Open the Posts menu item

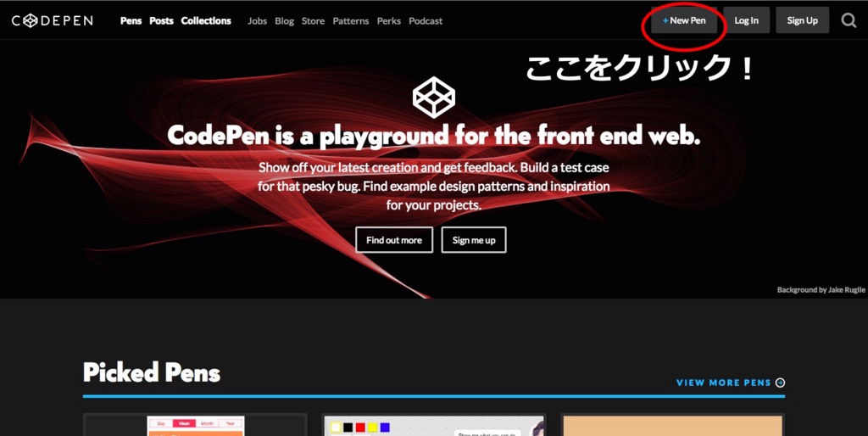(161, 21)
